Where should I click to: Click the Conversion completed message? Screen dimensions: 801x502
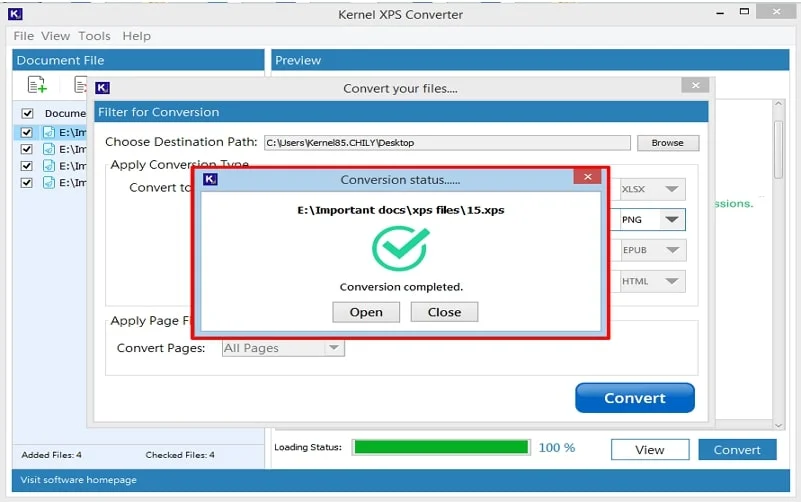(401, 287)
